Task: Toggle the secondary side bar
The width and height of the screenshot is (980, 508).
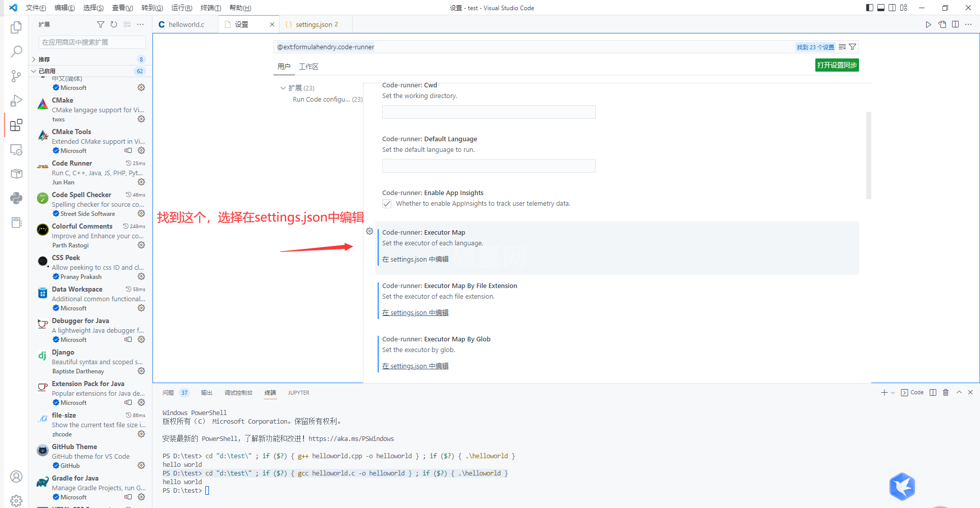Action: pos(892,8)
